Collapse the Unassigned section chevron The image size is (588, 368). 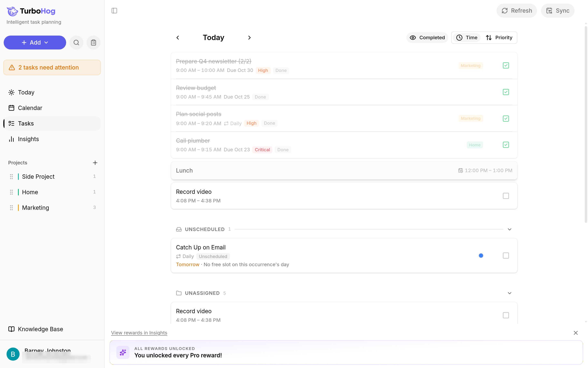[510, 293]
